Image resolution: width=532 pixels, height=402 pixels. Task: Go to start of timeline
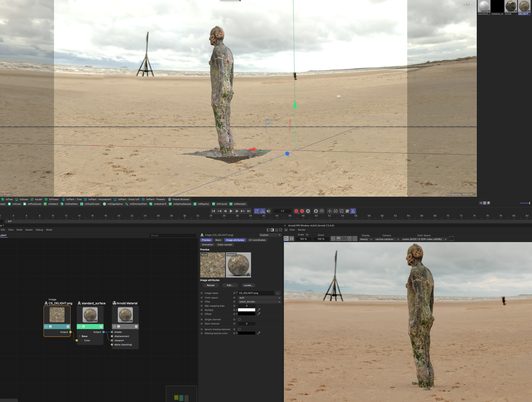pos(213,211)
